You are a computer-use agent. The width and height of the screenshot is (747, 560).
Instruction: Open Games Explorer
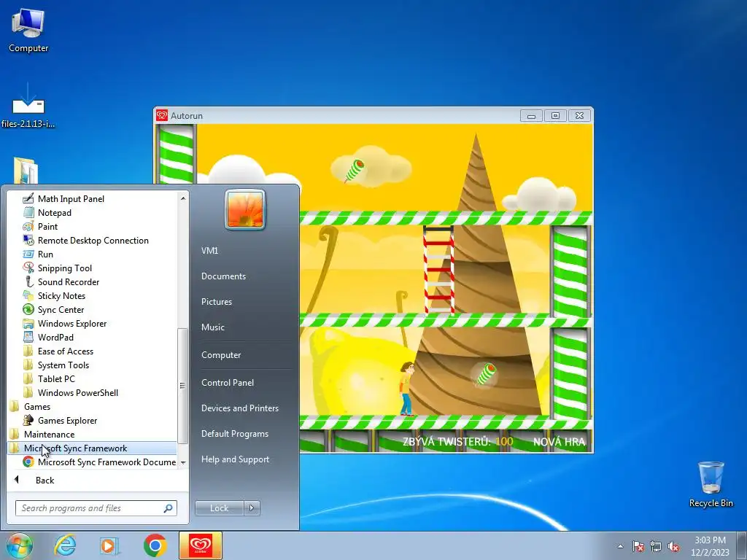[x=67, y=420]
